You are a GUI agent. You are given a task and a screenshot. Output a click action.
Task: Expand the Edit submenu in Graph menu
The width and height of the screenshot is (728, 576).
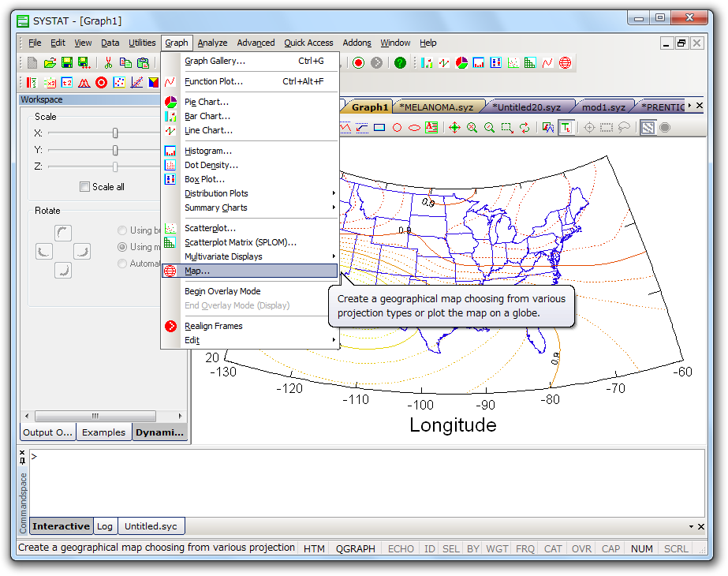click(250, 340)
